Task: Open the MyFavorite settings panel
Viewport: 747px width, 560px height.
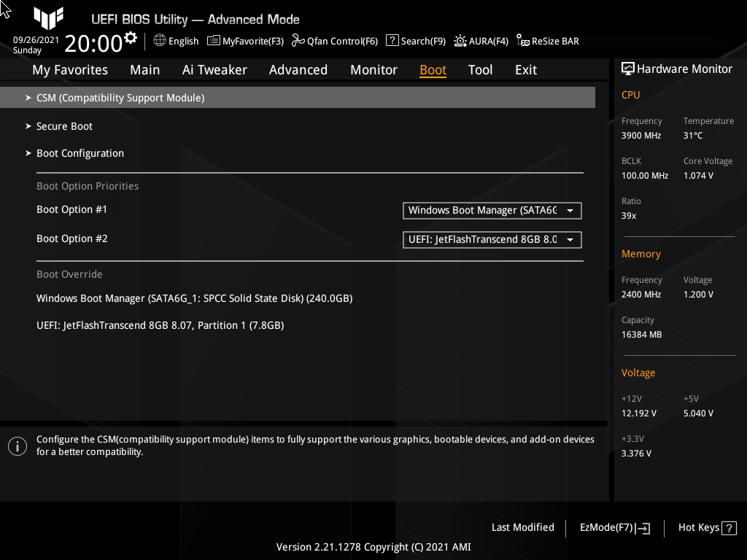Action: pyautogui.click(x=245, y=41)
